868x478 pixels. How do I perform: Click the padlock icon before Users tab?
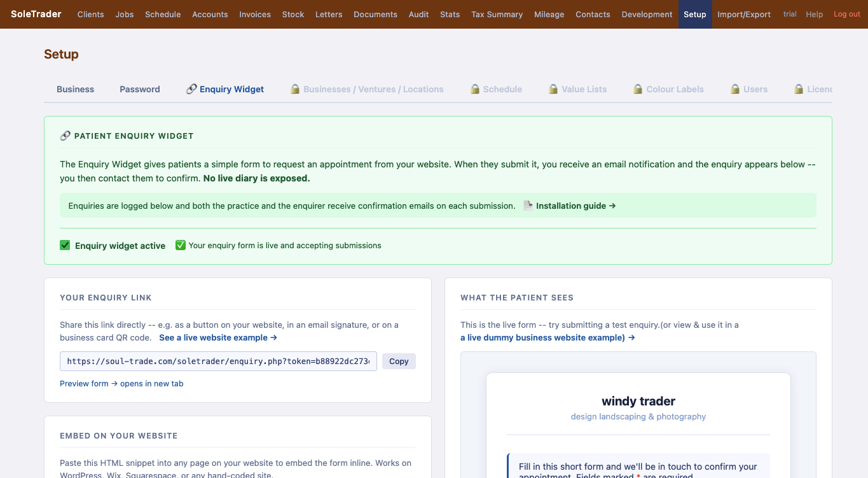pos(735,89)
